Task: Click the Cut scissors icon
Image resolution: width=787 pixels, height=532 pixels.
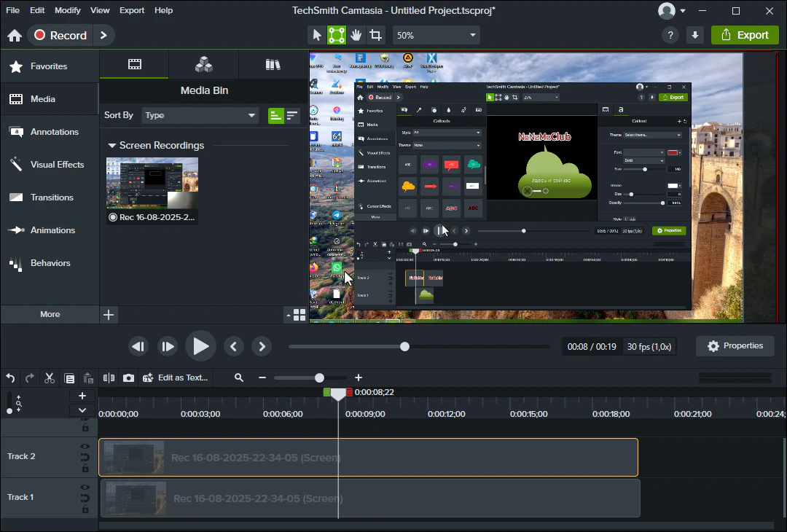Action: click(x=50, y=378)
